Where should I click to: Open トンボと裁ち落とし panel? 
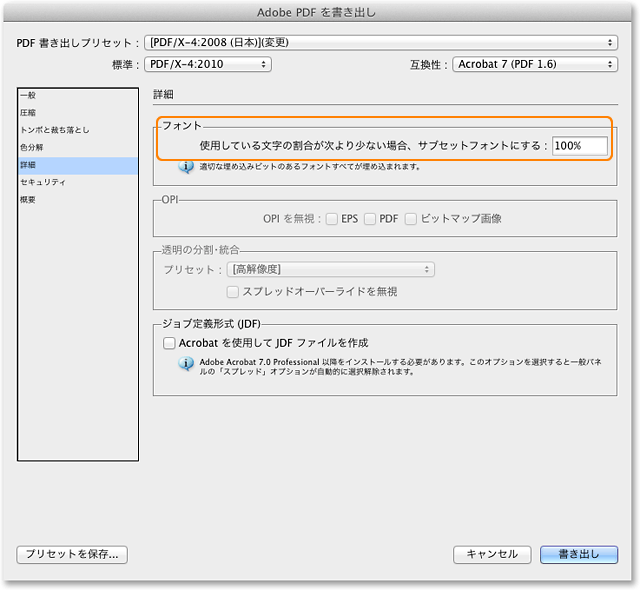click(x=55, y=130)
